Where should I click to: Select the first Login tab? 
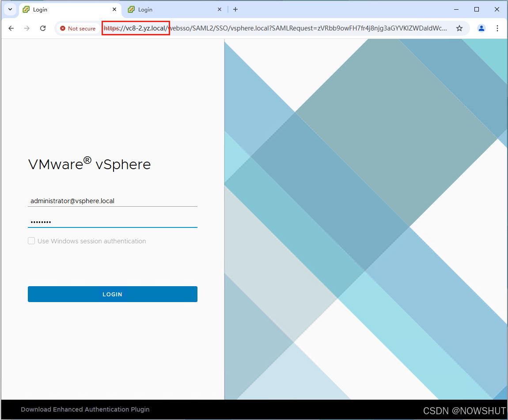(x=66, y=9)
